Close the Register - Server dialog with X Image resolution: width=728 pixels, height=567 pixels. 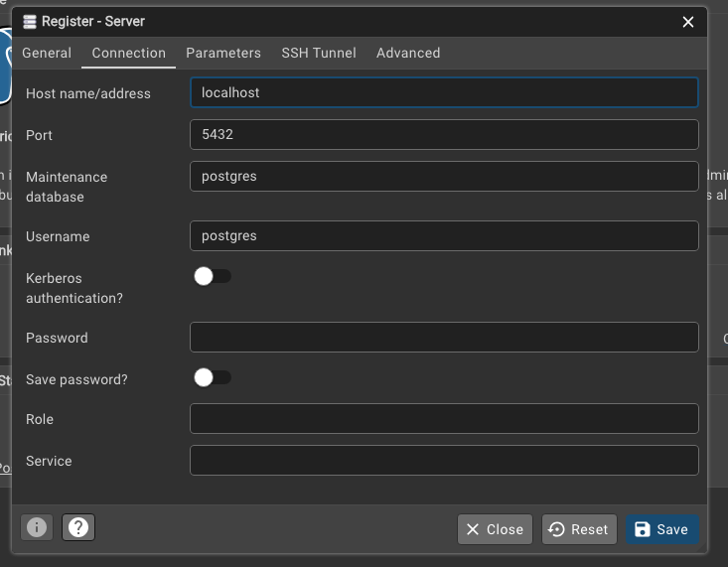[x=688, y=21]
